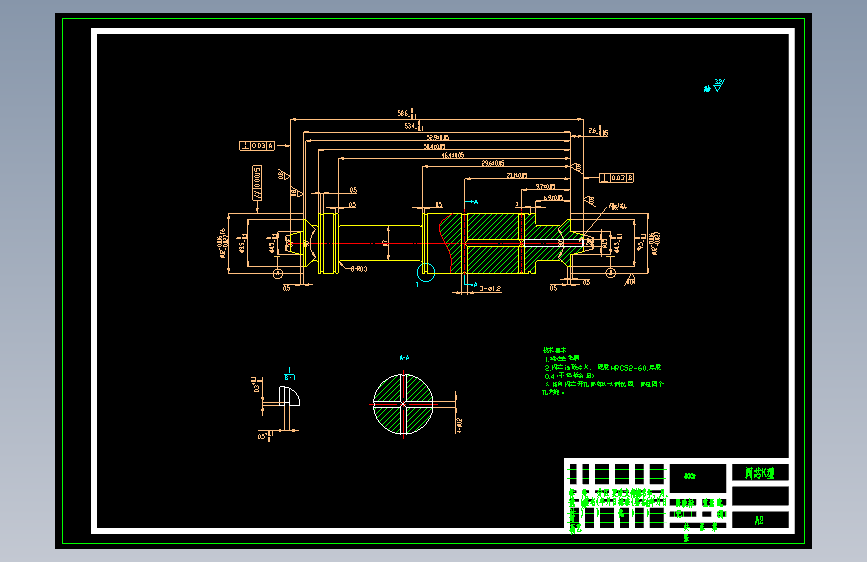Pick the 76 dimension text
Image resolution: width=867 pixels, height=562 pixels.
point(598,131)
